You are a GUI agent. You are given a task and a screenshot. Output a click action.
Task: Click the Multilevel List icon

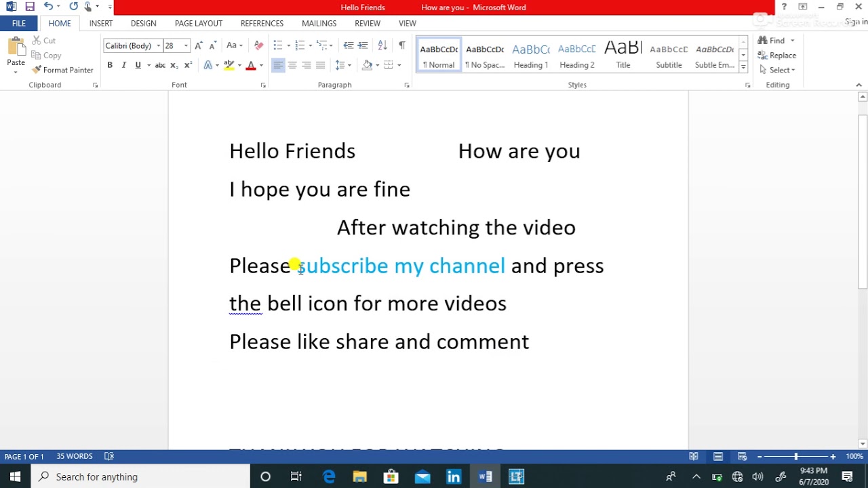[322, 45]
